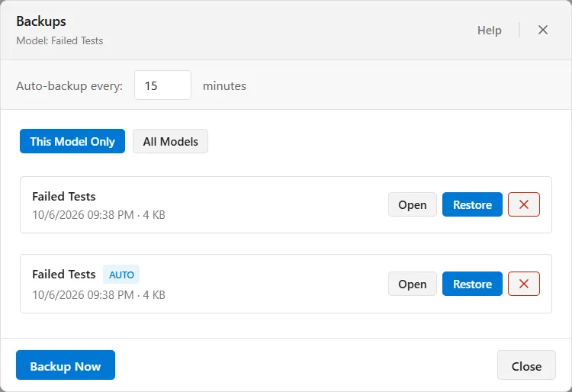The image size is (572, 392).
Task: Open the AUTO Failed Tests backup
Action: tap(412, 284)
